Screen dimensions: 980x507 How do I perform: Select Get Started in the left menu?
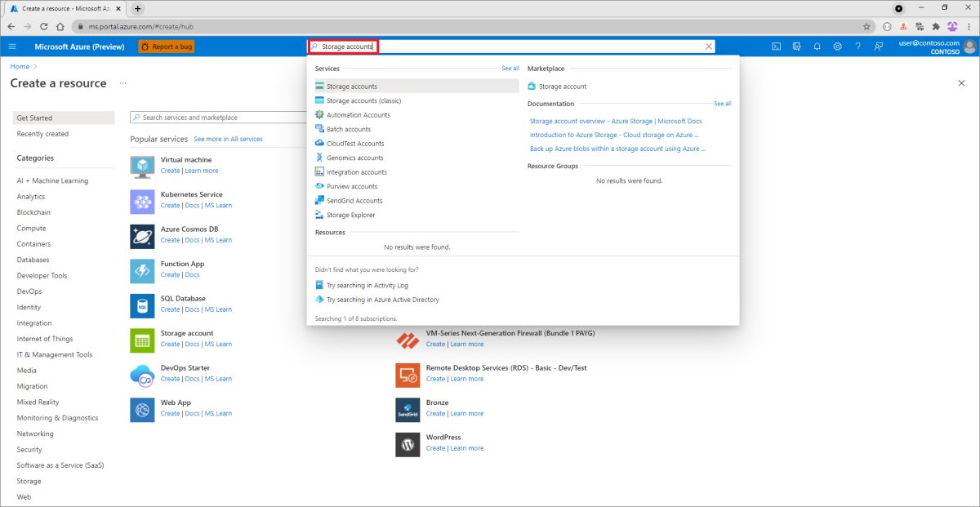tap(65, 118)
